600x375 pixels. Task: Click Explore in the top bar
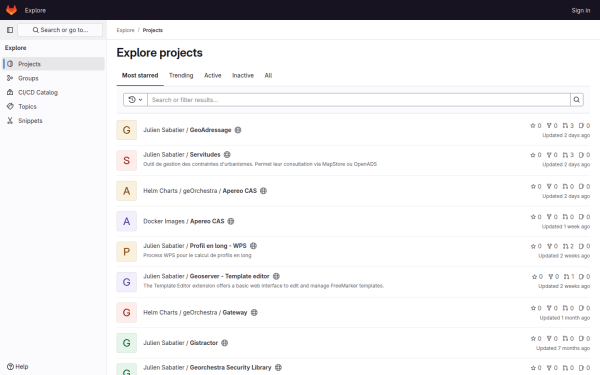pyautogui.click(x=35, y=10)
